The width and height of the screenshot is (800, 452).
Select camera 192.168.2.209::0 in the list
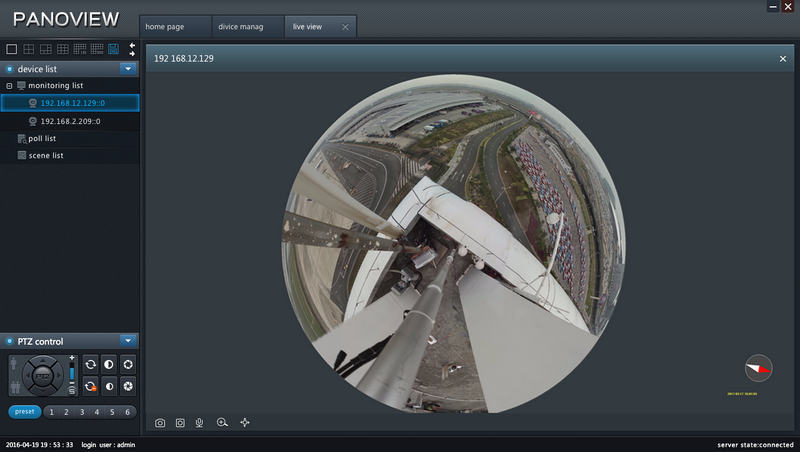(x=70, y=121)
